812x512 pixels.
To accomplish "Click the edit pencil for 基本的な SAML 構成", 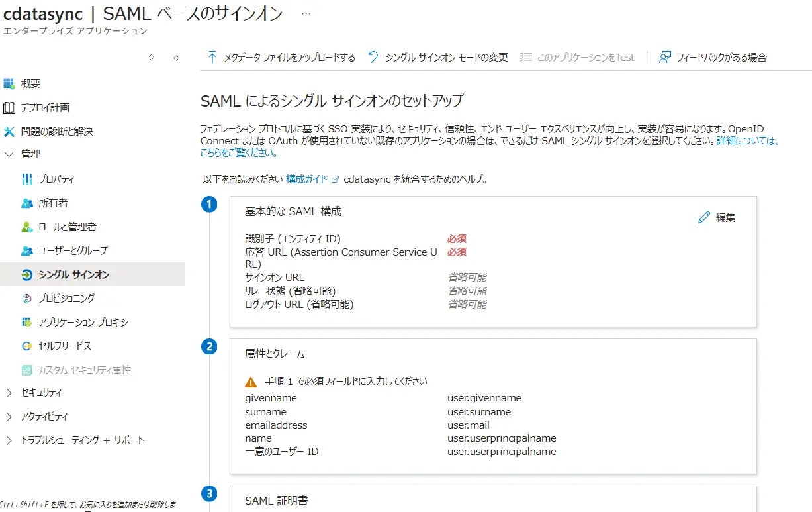I will point(704,217).
